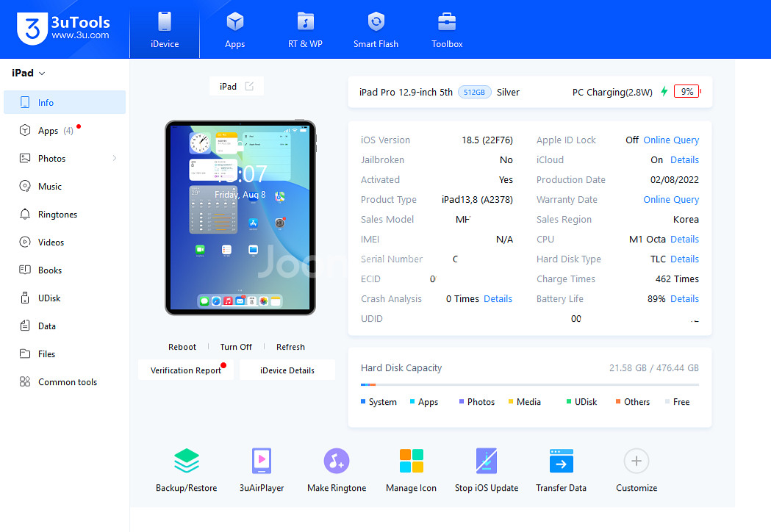Click the PC Charging(2.8W) status text
The height and width of the screenshot is (532, 771).
(x=612, y=92)
